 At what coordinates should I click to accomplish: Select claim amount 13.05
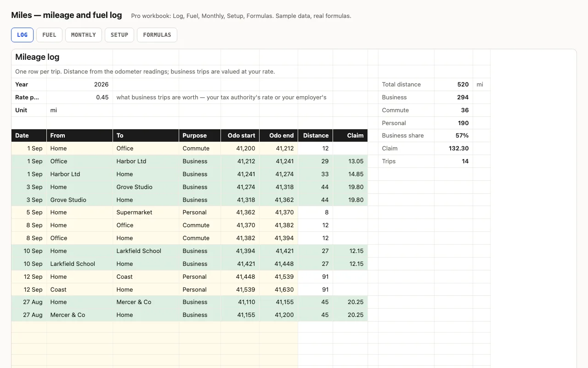(x=351, y=161)
